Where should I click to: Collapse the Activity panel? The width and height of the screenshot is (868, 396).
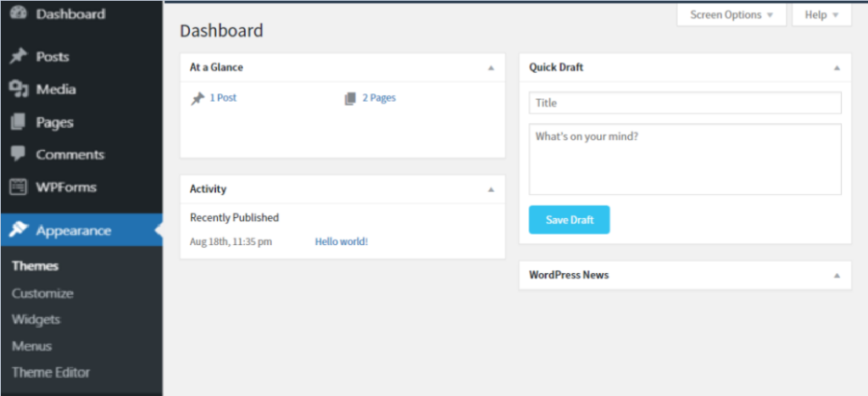[491, 189]
